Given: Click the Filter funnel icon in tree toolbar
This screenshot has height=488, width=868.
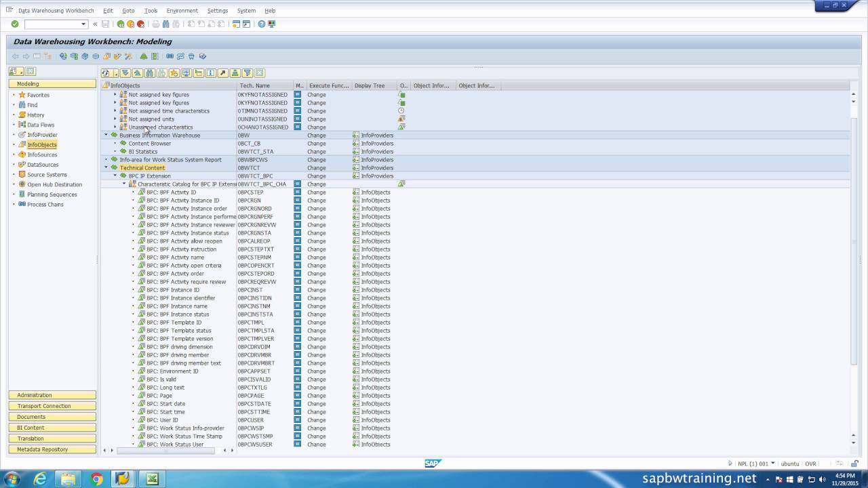Looking at the screenshot, I should pyautogui.click(x=248, y=73).
